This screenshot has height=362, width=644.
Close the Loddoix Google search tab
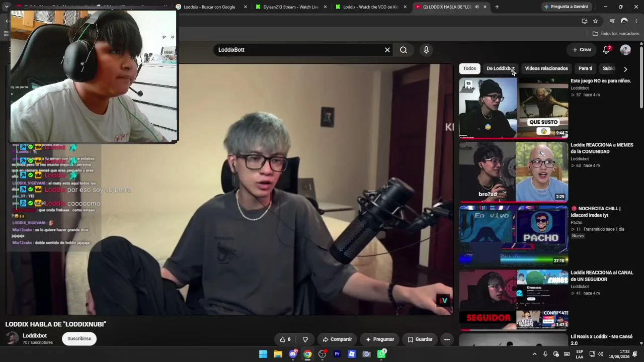coord(246,7)
